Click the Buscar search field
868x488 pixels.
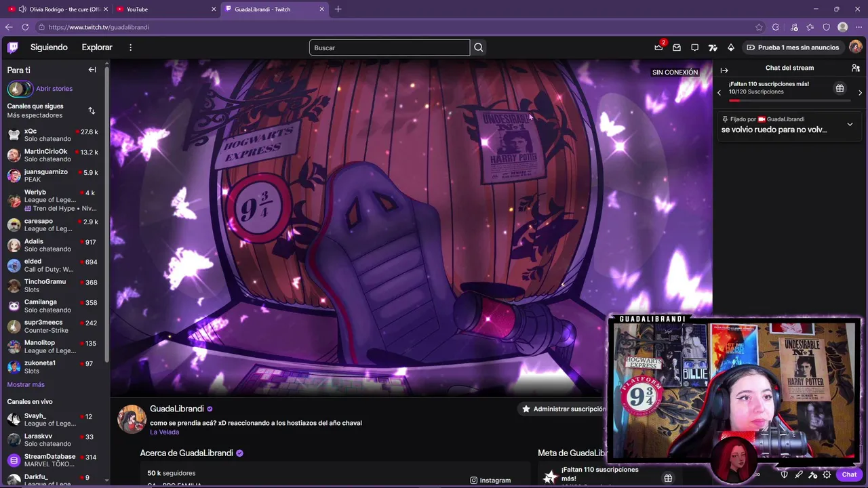pos(389,47)
